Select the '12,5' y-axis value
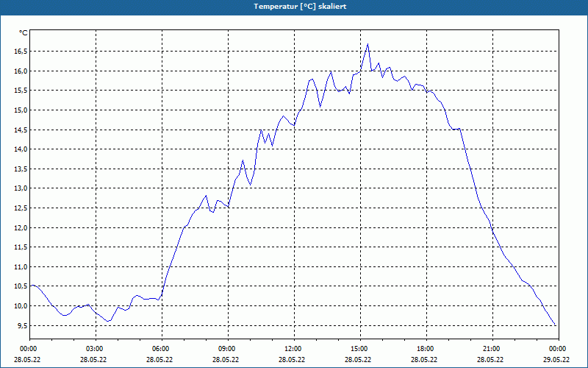 point(20,208)
